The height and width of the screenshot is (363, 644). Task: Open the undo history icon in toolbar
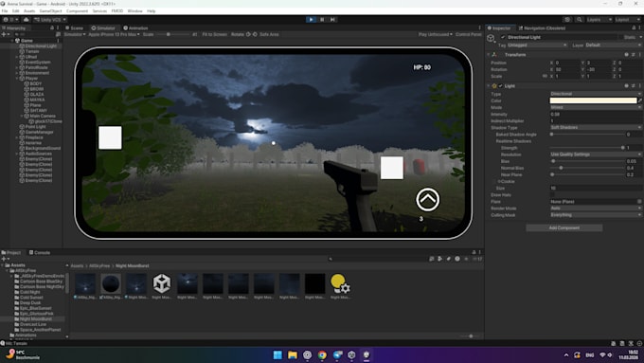click(567, 19)
